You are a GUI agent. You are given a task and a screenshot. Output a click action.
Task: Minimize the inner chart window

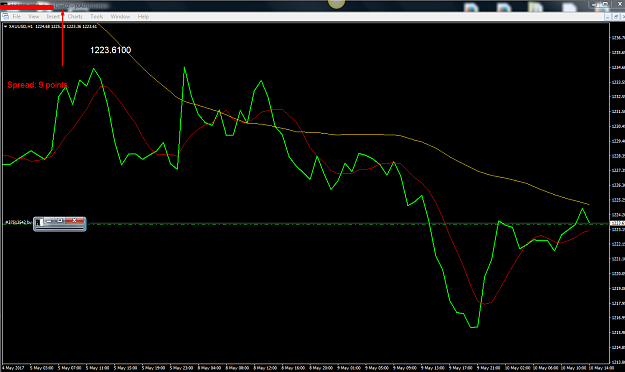click(608, 17)
